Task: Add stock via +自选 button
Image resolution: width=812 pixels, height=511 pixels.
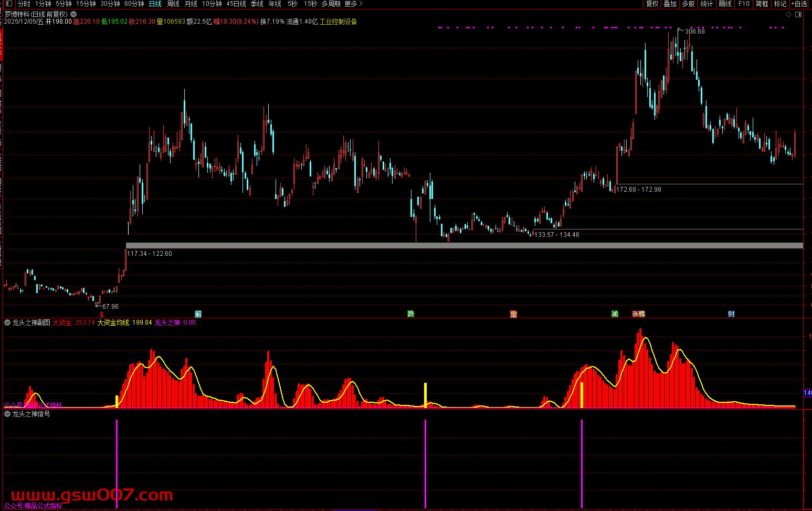Action: (800, 4)
